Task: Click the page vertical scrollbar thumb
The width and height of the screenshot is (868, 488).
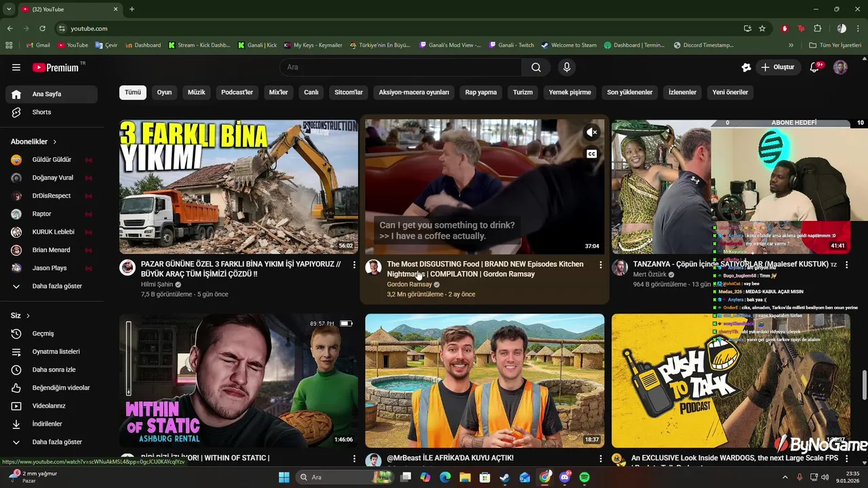Action: (864, 385)
